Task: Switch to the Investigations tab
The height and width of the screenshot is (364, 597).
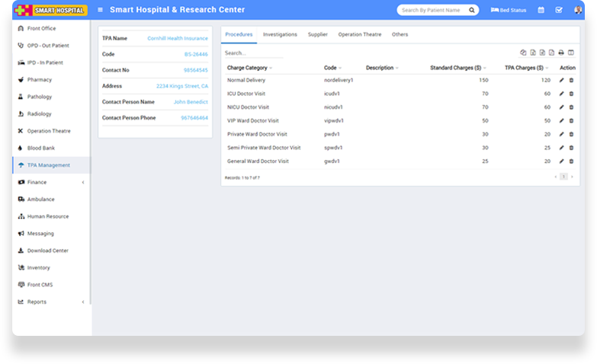Action: tap(280, 34)
